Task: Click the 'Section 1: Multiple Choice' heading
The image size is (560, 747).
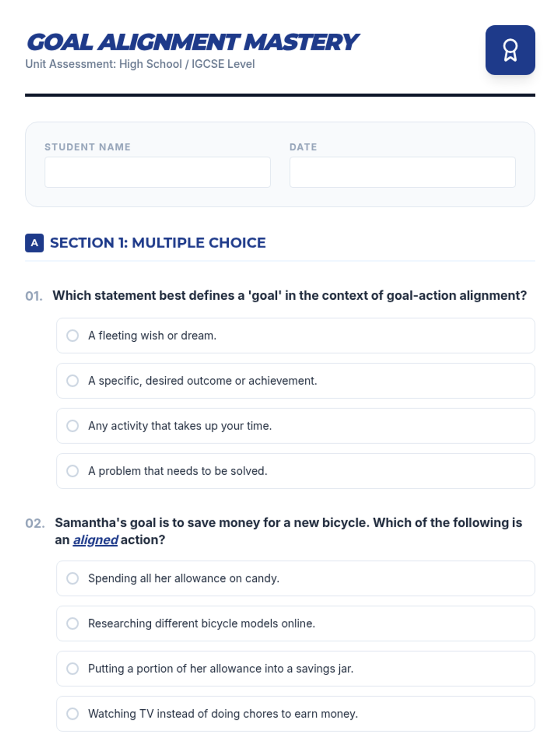Action: tap(158, 243)
